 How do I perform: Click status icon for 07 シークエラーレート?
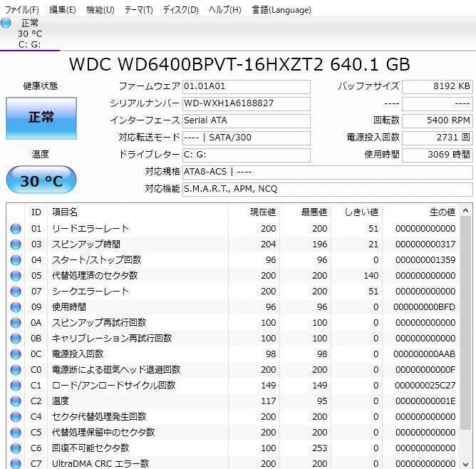pyautogui.click(x=16, y=292)
